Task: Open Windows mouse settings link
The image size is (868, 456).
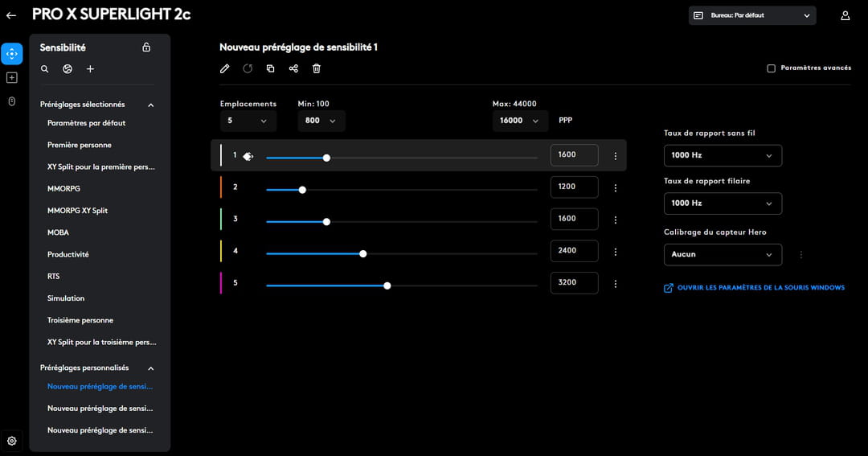Action: 760,288
